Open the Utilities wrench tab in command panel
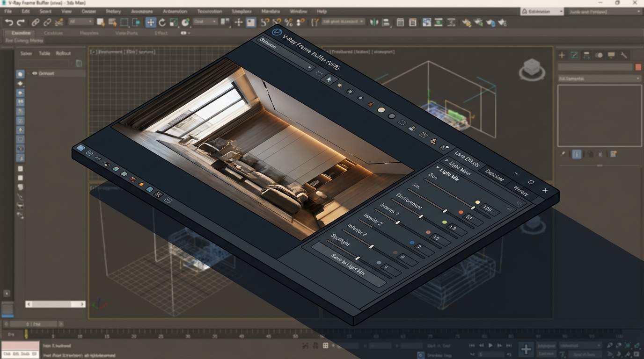The width and height of the screenshot is (644, 359). pos(623,55)
